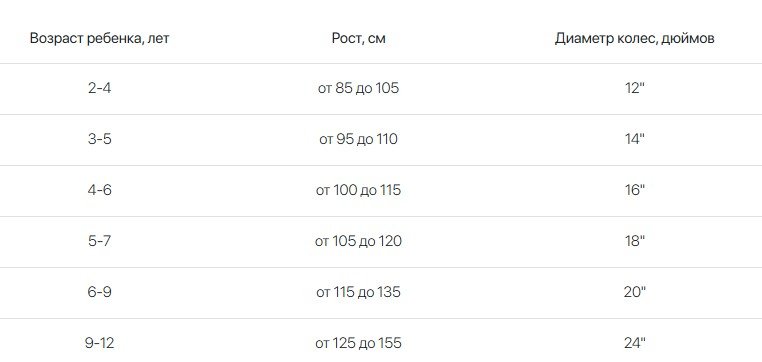Select the age cell '9-12'
The width and height of the screenshot is (762, 362).
[100, 344]
